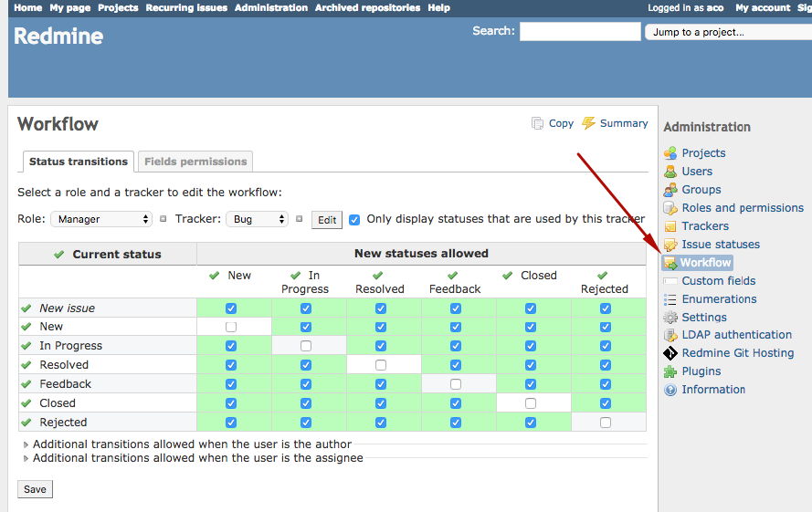812x512 pixels.
Task: Click the Settings gear icon
Action: (670, 318)
